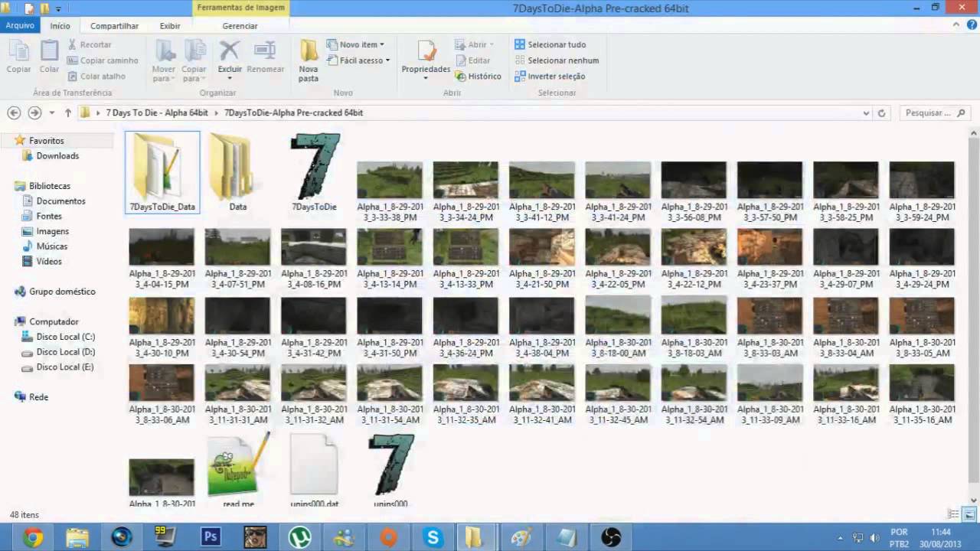The width and height of the screenshot is (980, 551).
Task: Open Disco Local (E:)
Action: point(65,367)
